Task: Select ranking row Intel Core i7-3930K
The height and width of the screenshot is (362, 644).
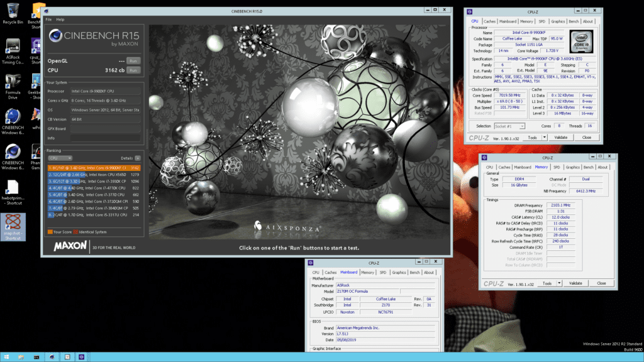Action: (94, 181)
